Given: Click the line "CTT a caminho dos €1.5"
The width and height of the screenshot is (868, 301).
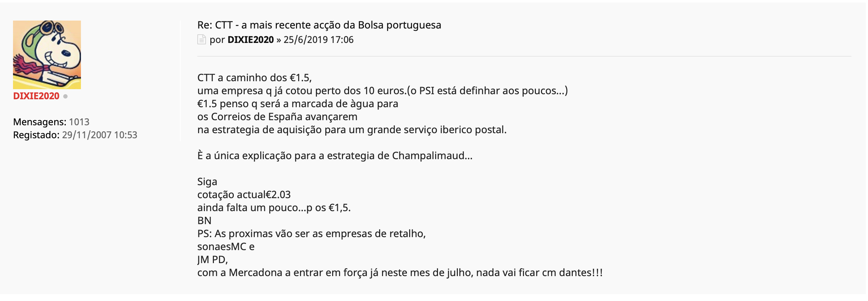Looking at the screenshot, I should coord(254,78).
